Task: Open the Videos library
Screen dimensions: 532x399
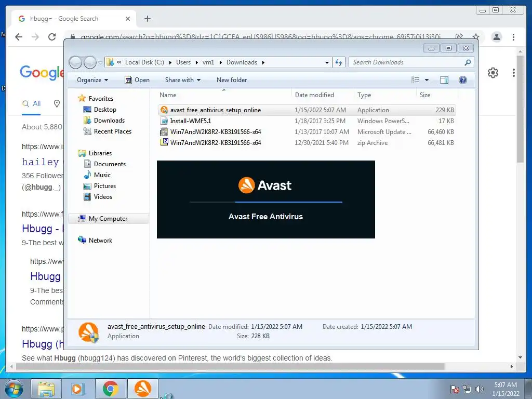Action: (x=103, y=196)
